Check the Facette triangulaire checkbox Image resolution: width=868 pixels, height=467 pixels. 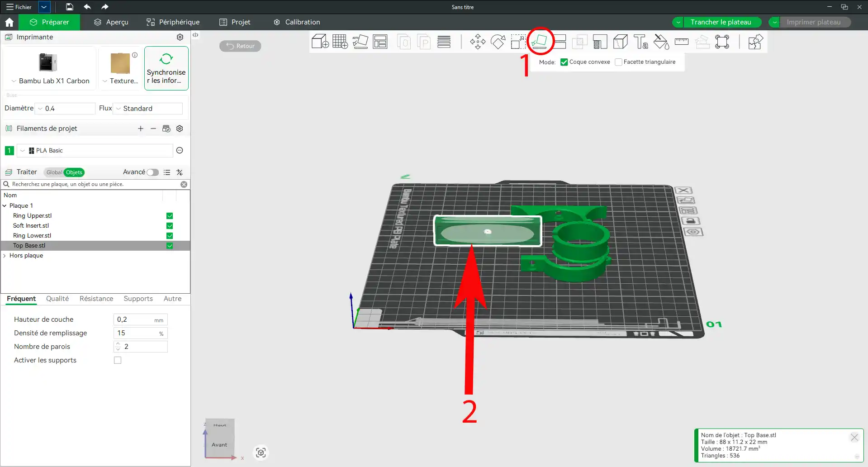point(618,62)
